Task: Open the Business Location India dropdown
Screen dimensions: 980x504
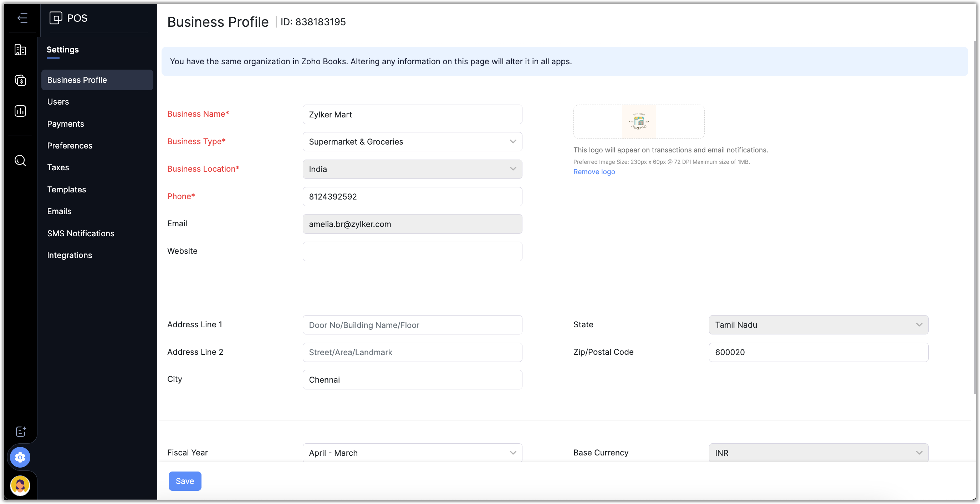Action: [412, 169]
